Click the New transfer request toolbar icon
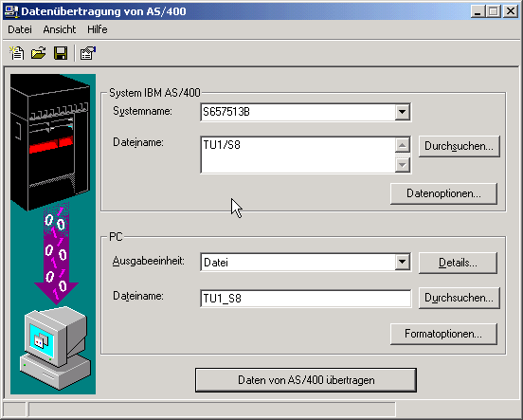The width and height of the screenshot is (523, 420). [17, 53]
